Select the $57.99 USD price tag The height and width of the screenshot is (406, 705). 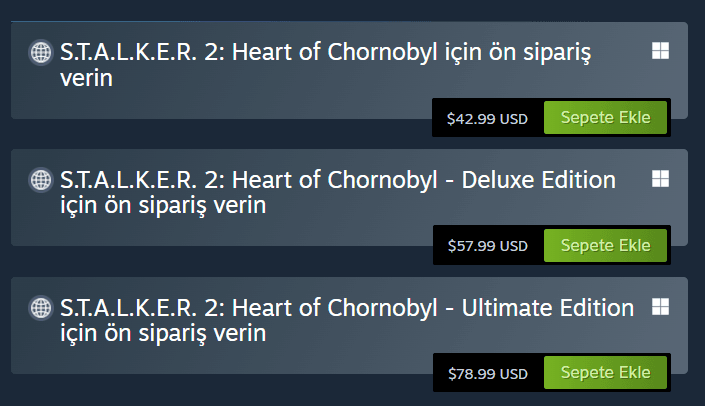(487, 245)
